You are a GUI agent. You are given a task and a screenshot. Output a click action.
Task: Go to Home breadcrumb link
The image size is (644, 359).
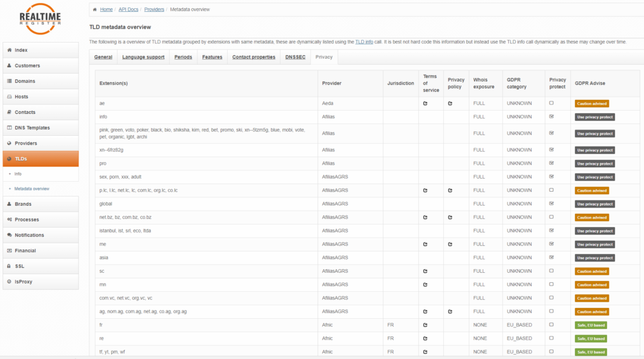tap(106, 9)
